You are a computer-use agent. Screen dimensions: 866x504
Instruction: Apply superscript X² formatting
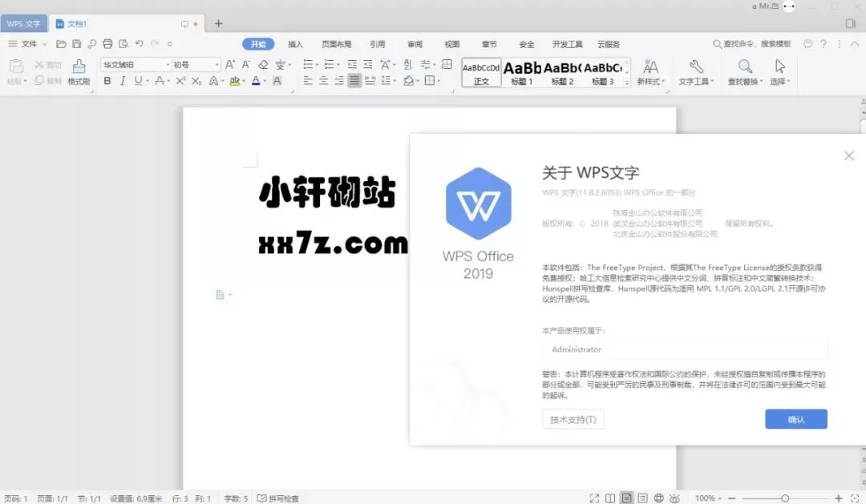(180, 81)
